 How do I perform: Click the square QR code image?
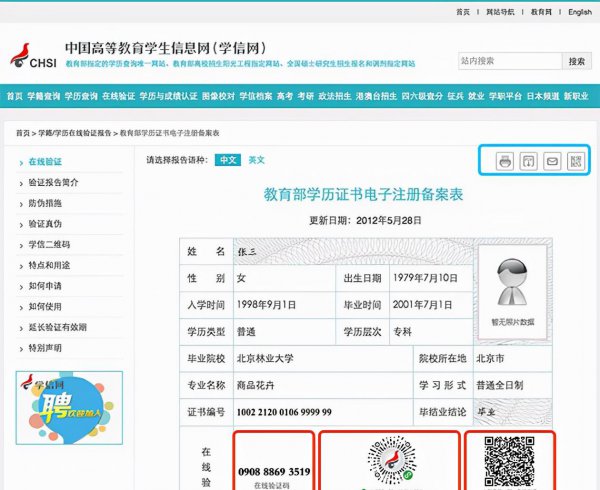[509, 461]
